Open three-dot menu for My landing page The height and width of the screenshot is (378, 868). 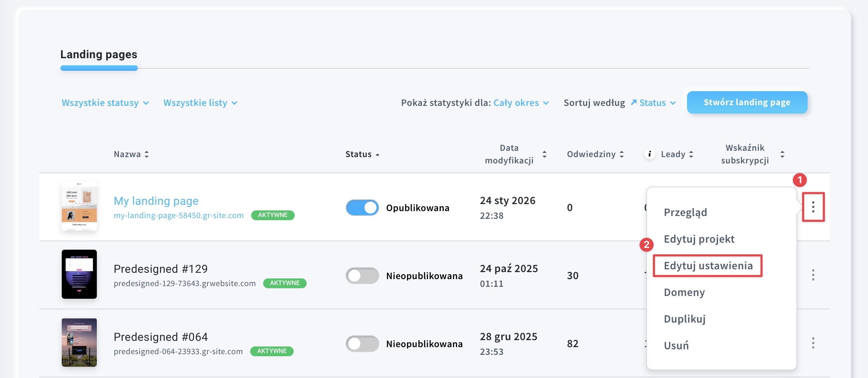813,207
